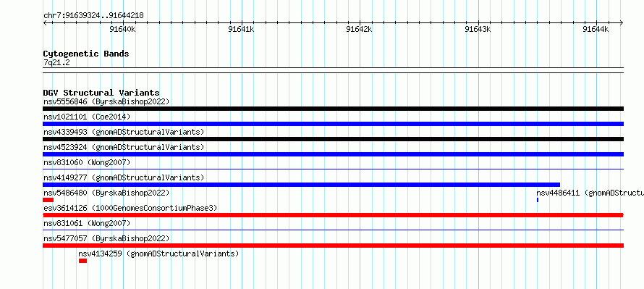This screenshot has width=644, height=289.
Task: Click the nsv5556846 (ByrskaBishop2022) label
Action: (106, 101)
